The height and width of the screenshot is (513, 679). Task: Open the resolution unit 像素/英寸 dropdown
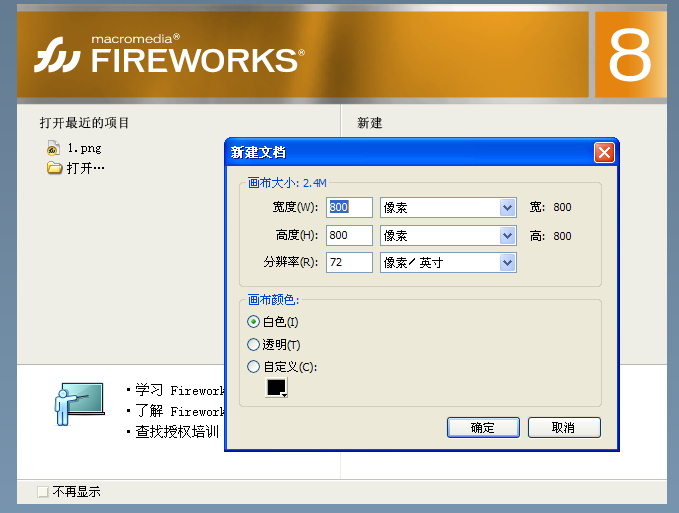point(507,262)
